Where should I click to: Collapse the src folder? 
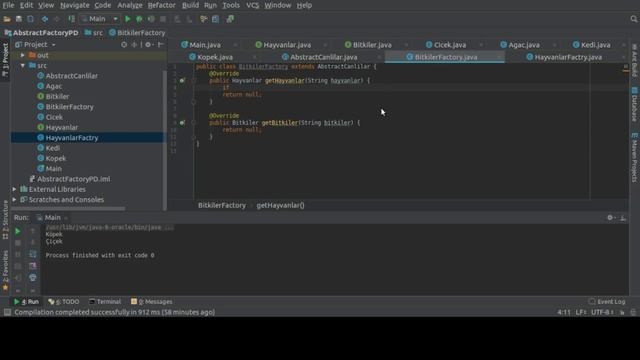23,65
